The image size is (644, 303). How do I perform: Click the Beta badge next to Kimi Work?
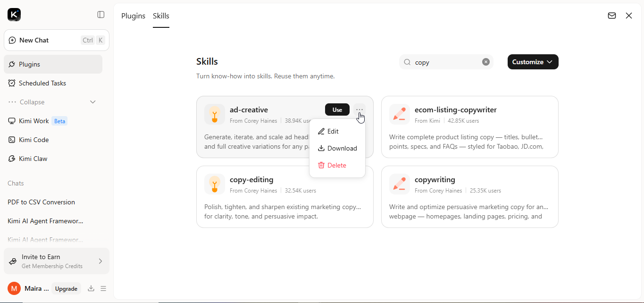[x=59, y=121]
